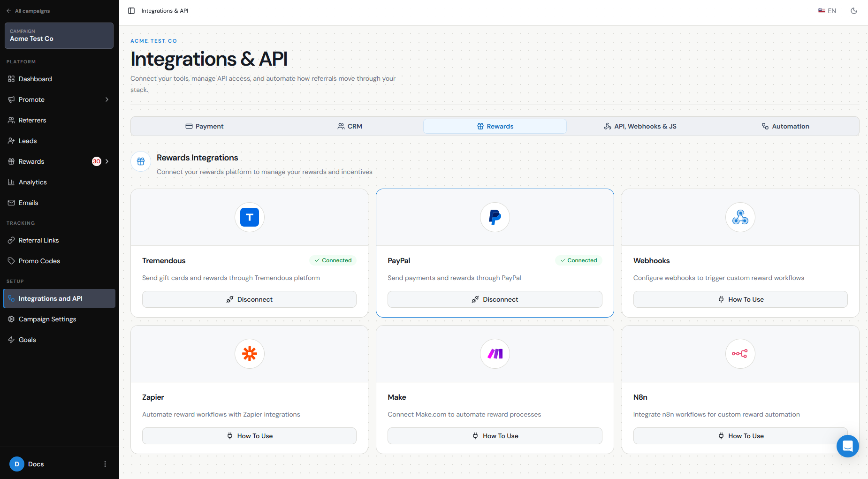This screenshot has width=868, height=479.
Task: Open Campaign Settings
Action: click(59, 319)
